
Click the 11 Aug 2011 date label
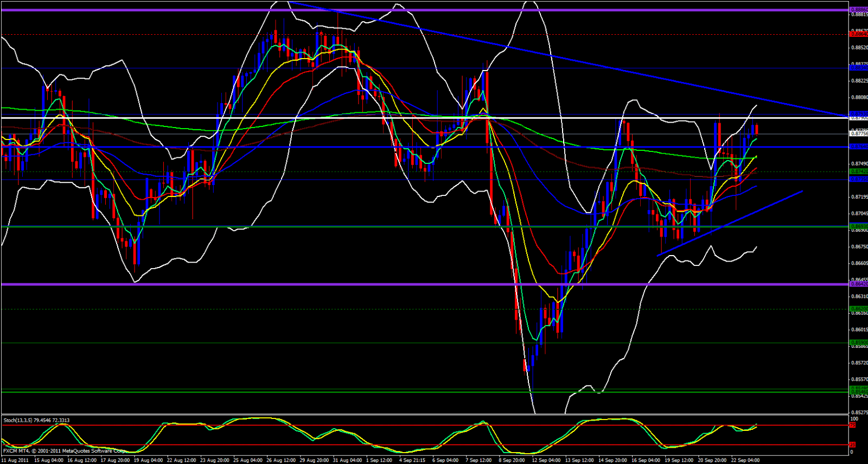15,460
